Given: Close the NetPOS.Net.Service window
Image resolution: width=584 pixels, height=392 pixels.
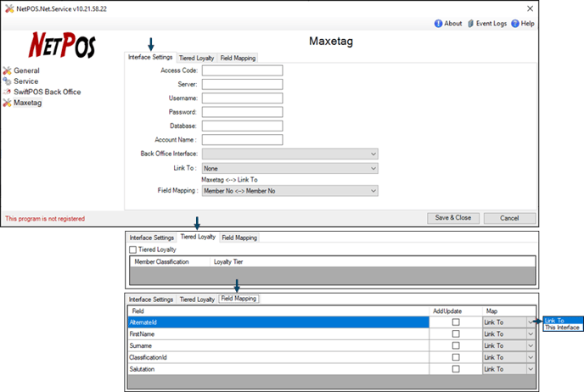Looking at the screenshot, I should 530,8.
